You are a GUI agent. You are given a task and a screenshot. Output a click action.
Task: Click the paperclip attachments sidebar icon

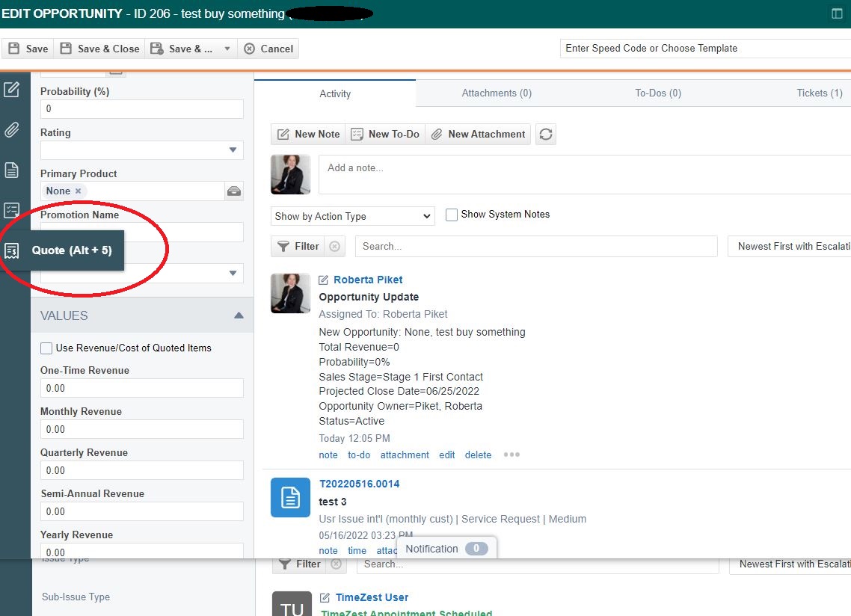[11, 130]
